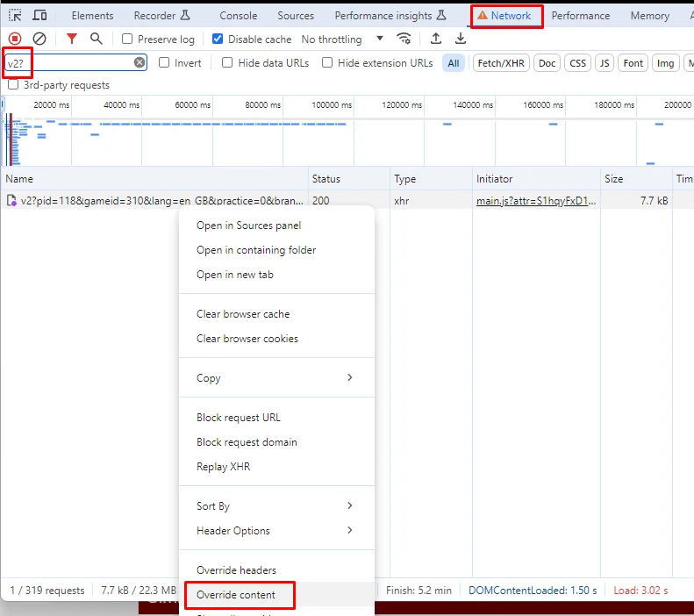Toggle Preserve log checkbox
Viewport: 694px width, 616px height.
click(127, 39)
